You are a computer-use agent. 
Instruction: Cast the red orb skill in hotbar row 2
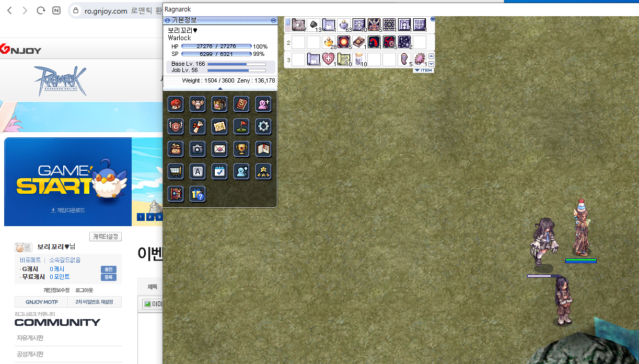click(x=344, y=42)
